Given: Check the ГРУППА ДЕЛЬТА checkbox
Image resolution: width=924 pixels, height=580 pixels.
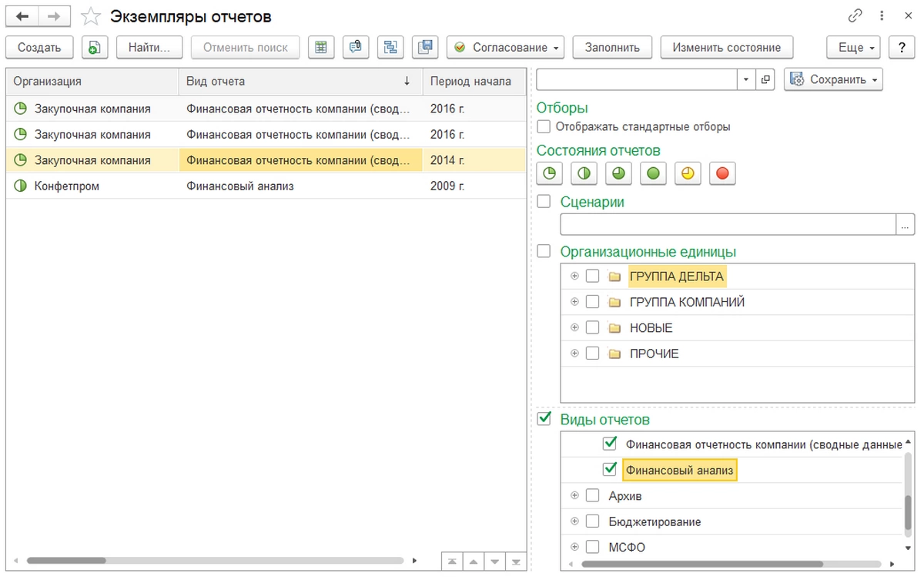Looking at the screenshot, I should point(592,277).
